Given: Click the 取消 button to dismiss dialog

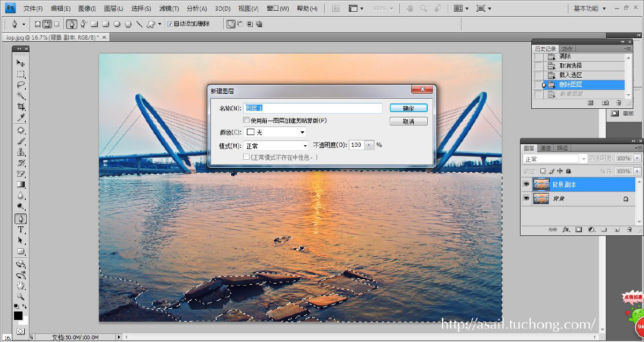Looking at the screenshot, I should pos(408,121).
